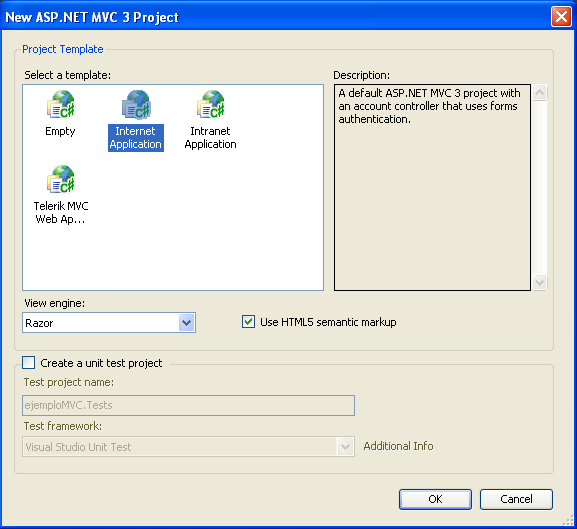The image size is (577, 529).
Task: Select the Empty template icon
Action: [61, 104]
